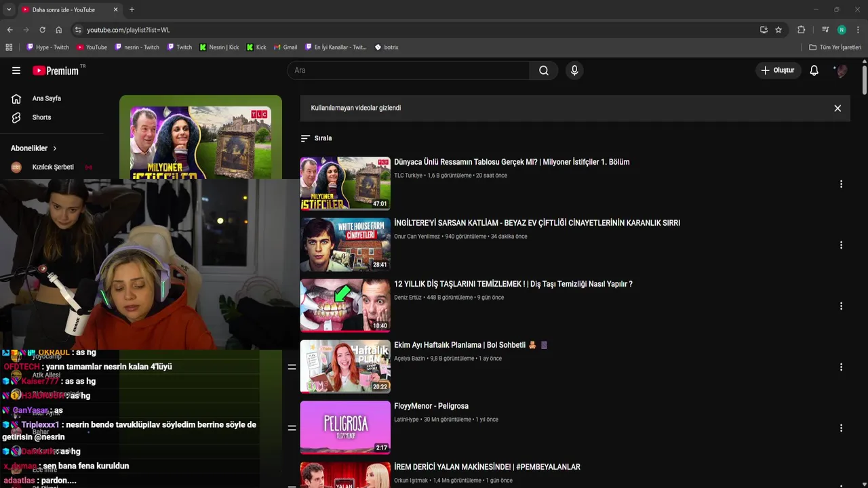Open the Kızılcık Şerbeti subscription channel

pyautogui.click(x=53, y=167)
